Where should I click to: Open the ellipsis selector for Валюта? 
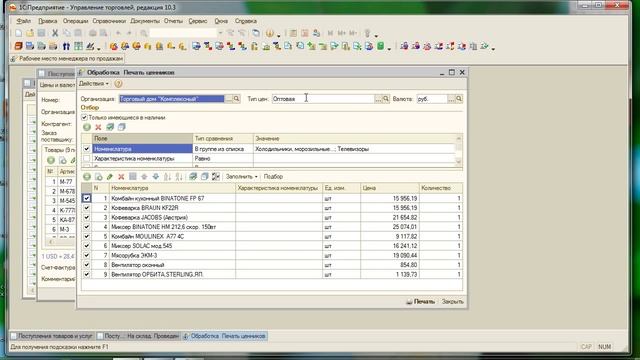point(451,99)
